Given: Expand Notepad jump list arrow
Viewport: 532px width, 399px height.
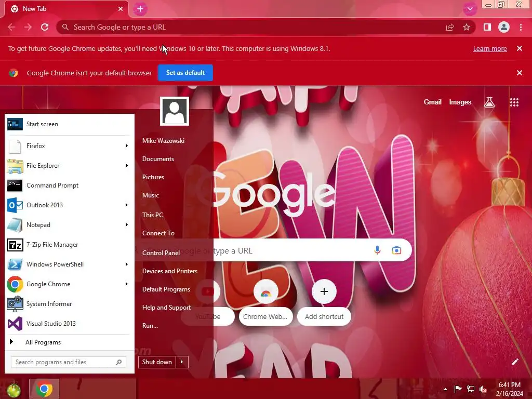Looking at the screenshot, I should 127,225.
